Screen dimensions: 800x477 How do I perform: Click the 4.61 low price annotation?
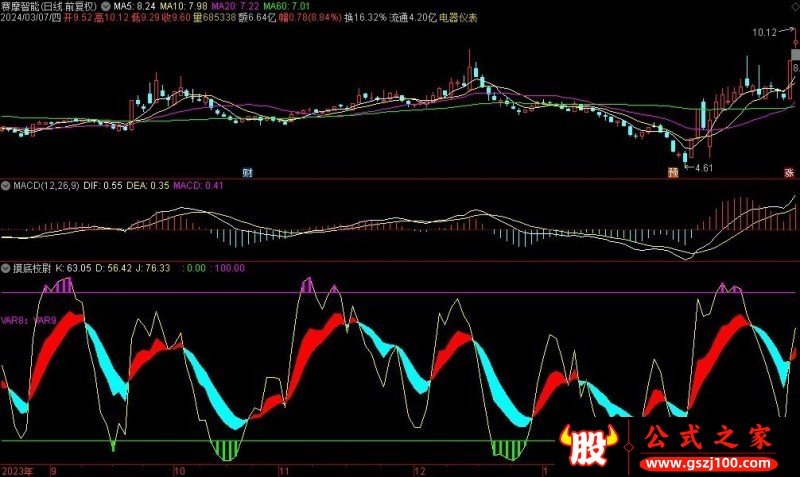(x=704, y=168)
